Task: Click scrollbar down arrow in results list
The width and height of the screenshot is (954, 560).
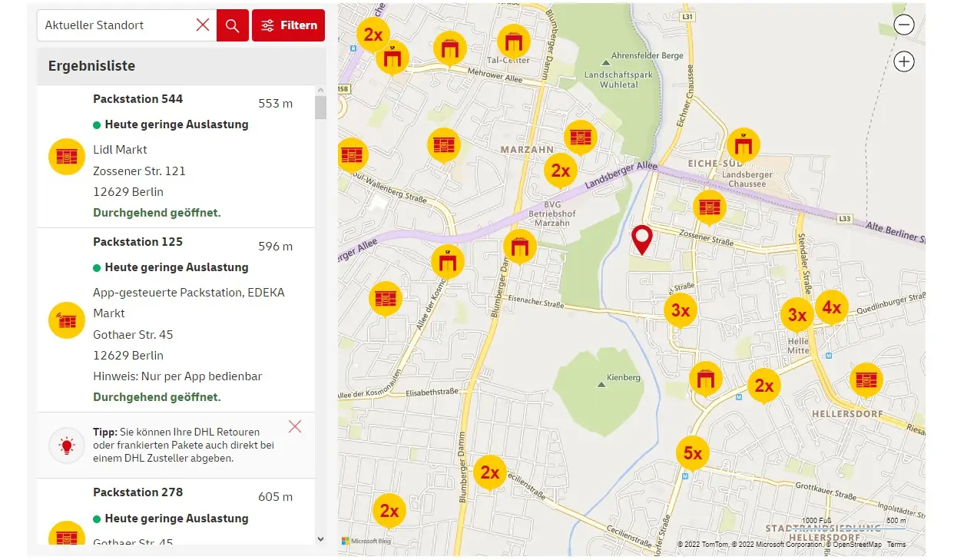Action: click(320, 539)
